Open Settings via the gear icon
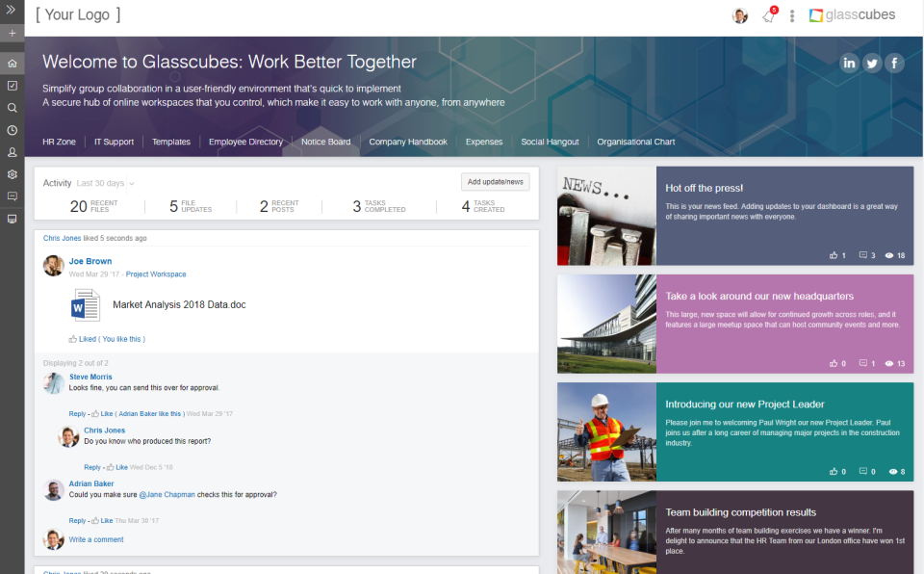This screenshot has height=574, width=924. click(12, 174)
